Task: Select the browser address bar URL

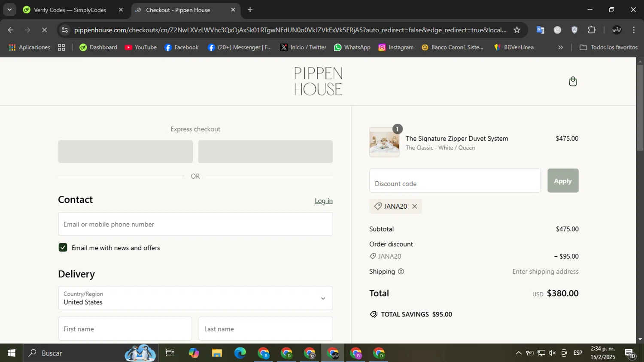Action: 290,30
